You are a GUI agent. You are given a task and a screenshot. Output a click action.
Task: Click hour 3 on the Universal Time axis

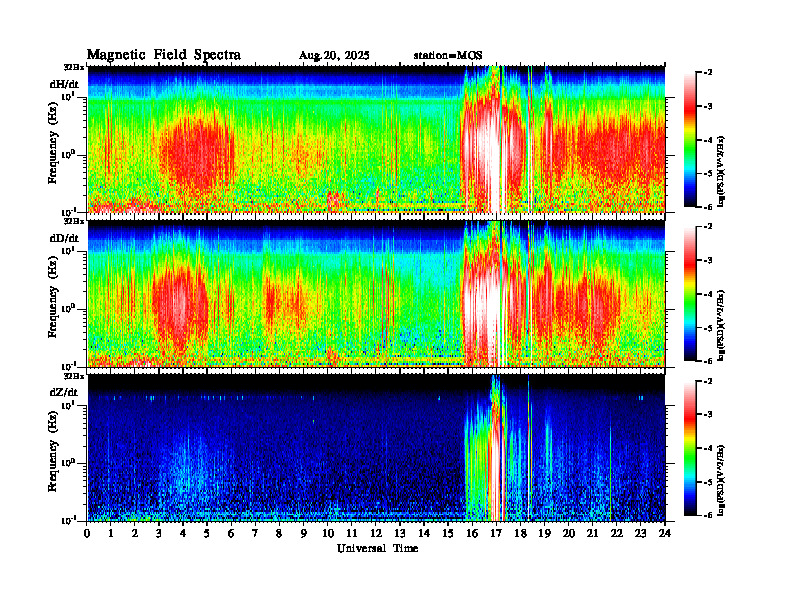coord(159,534)
